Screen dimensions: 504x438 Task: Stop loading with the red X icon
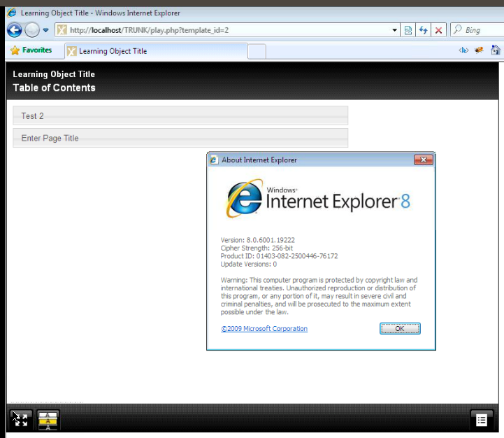438,30
